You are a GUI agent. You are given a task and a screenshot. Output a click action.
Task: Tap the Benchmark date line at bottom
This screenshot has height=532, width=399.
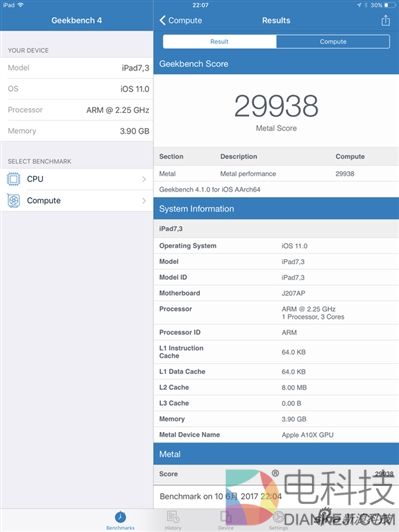coord(221,496)
